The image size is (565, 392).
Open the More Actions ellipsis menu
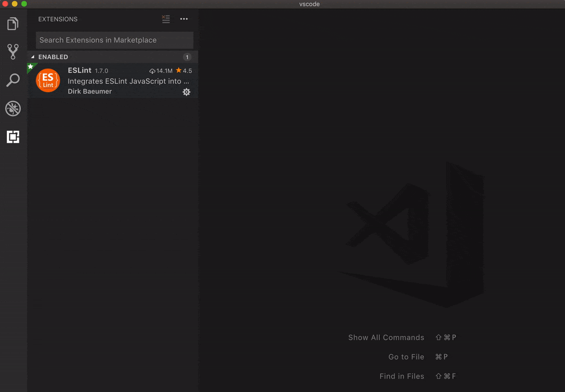184,19
